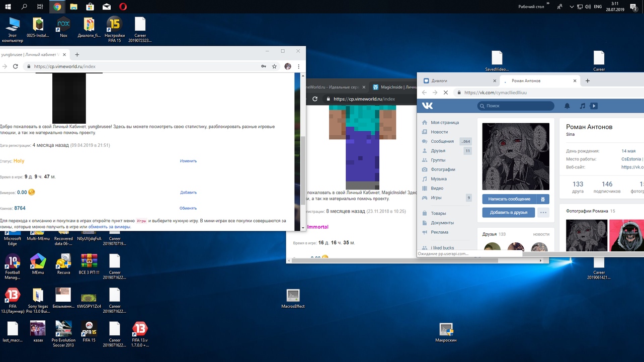Open the first photo in Фотографии Романа
The height and width of the screenshot is (362, 644).
click(x=586, y=235)
